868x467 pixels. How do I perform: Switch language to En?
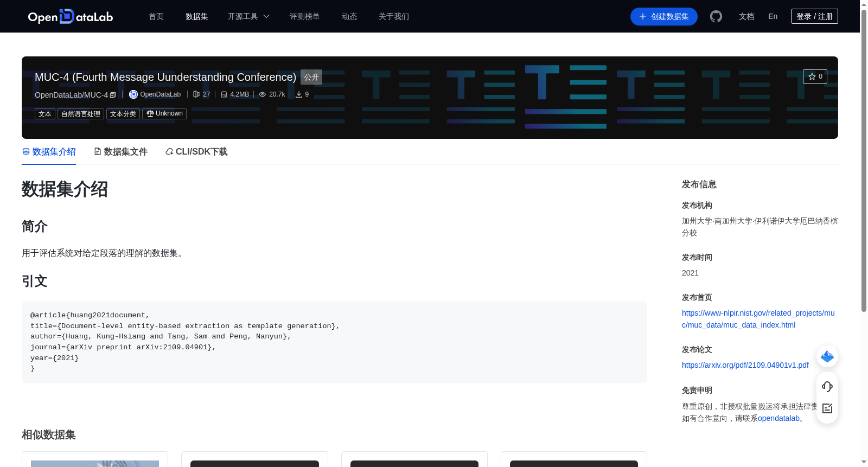(x=773, y=16)
